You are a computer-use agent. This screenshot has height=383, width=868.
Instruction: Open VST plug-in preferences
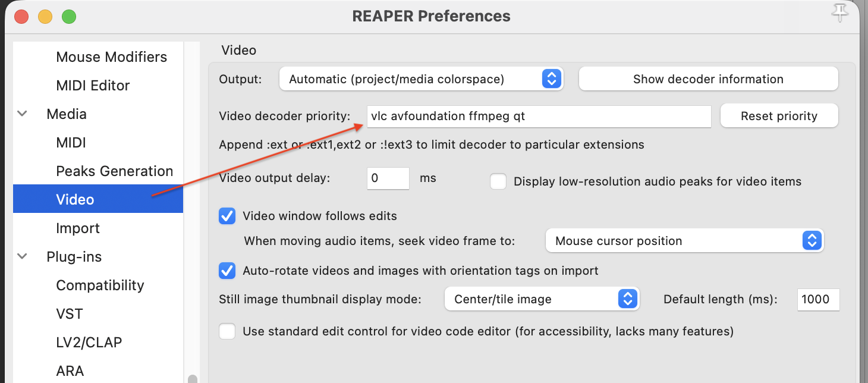pos(70,314)
